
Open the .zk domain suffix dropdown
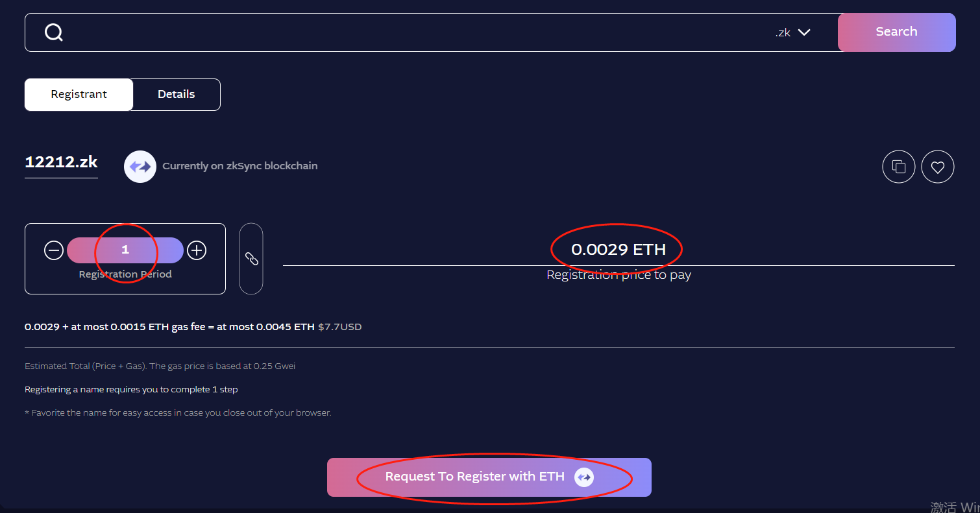click(793, 32)
